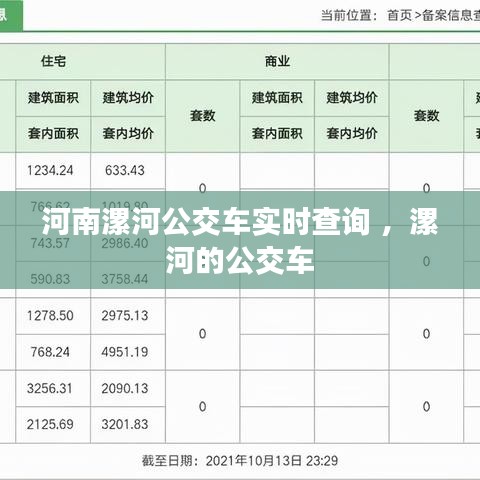
Task: Click the 套内面积 header under 住宅
Action: (53, 134)
